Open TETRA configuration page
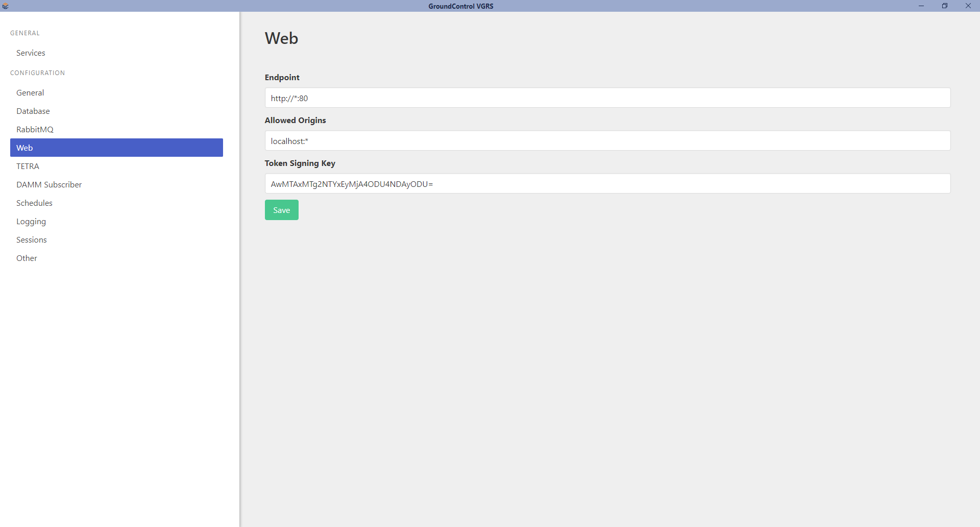 (x=28, y=166)
